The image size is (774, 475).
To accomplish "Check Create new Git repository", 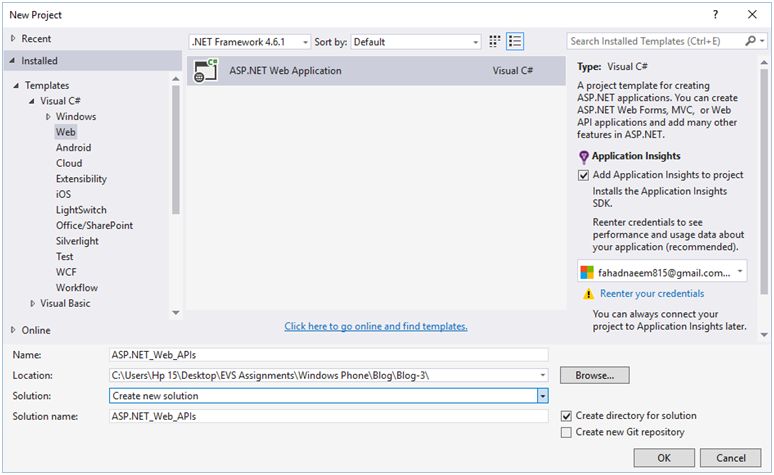I will pos(566,433).
